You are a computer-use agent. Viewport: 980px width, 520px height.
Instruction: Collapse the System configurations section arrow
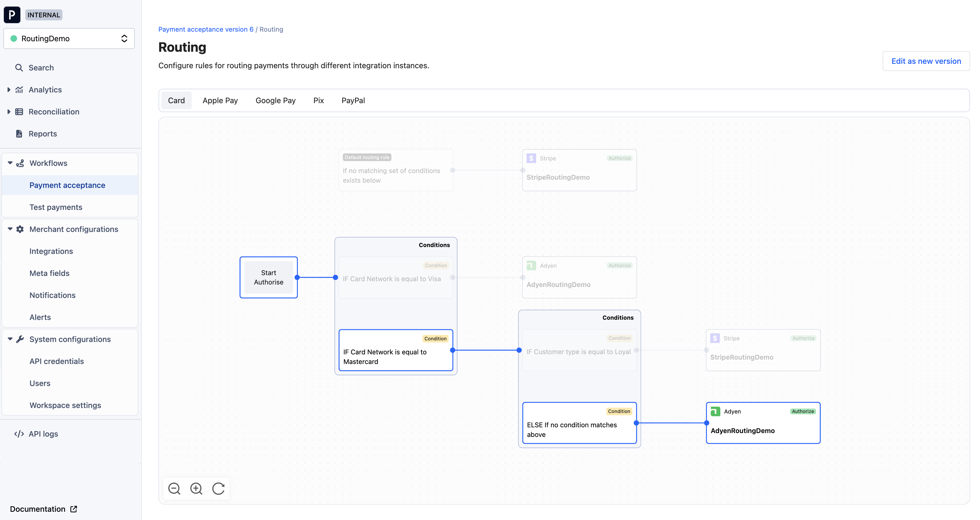click(x=10, y=339)
